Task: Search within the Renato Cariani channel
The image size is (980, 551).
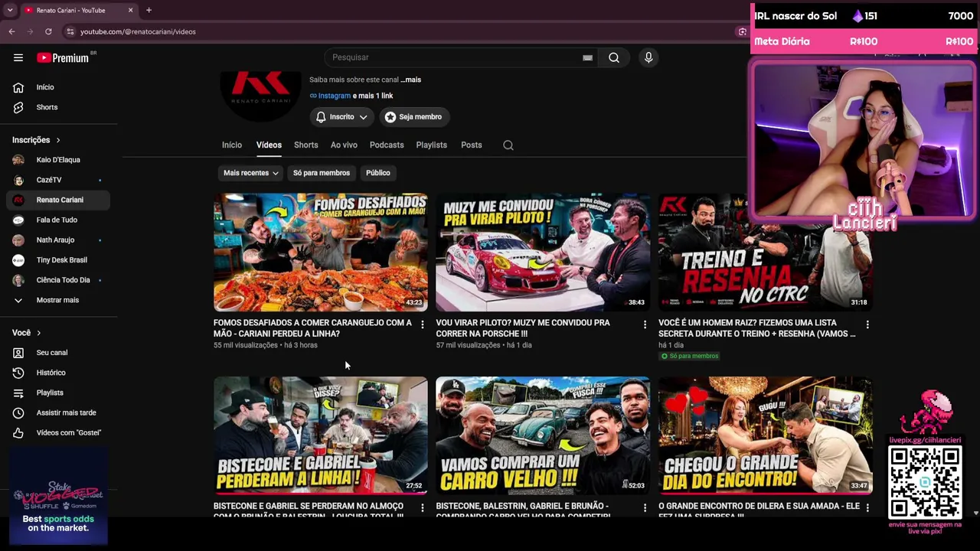Action: tap(508, 145)
